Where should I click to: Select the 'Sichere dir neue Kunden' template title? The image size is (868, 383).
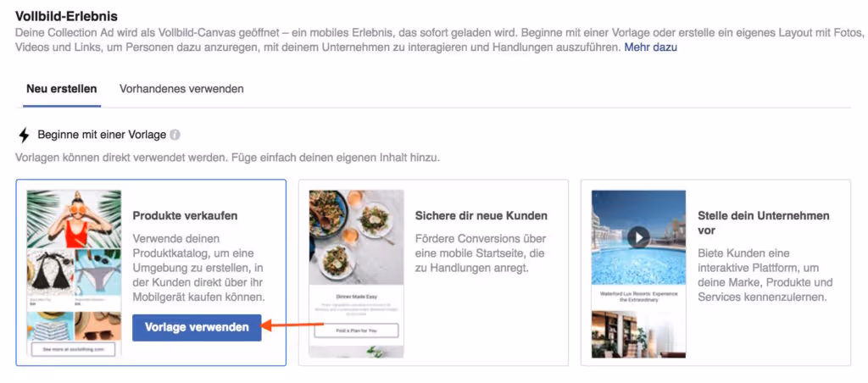coord(481,216)
